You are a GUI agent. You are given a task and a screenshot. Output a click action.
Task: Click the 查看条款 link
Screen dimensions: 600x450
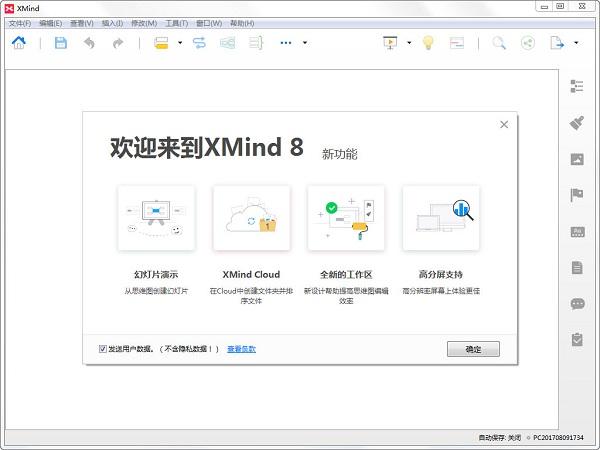[241, 349]
